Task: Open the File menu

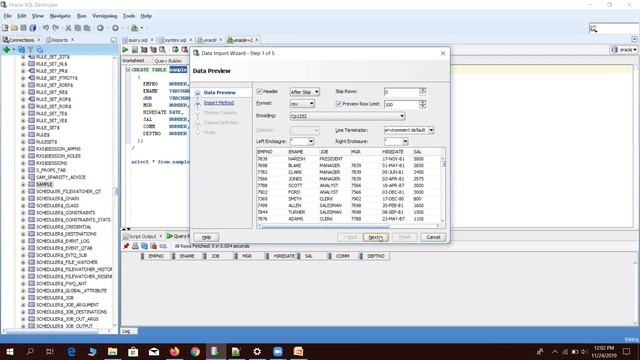Action: point(8,16)
